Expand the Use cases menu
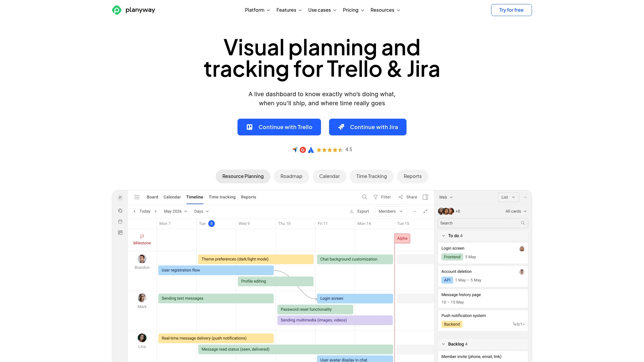 pyautogui.click(x=322, y=10)
